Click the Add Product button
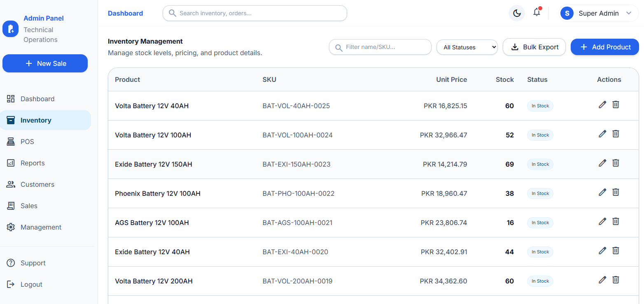Image resolution: width=644 pixels, height=304 pixels. click(605, 47)
